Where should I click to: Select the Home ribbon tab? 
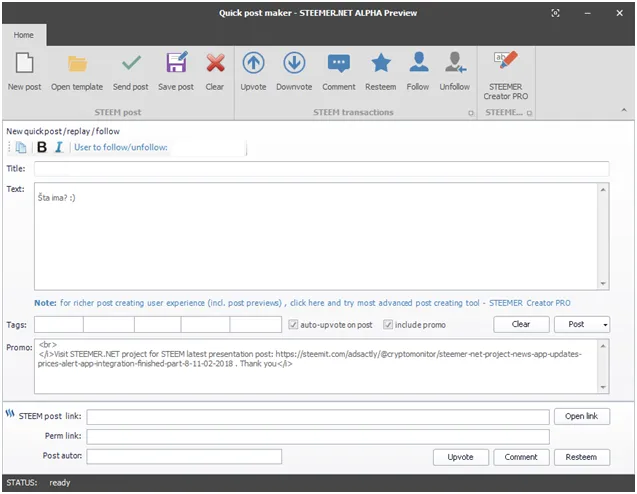click(24, 35)
